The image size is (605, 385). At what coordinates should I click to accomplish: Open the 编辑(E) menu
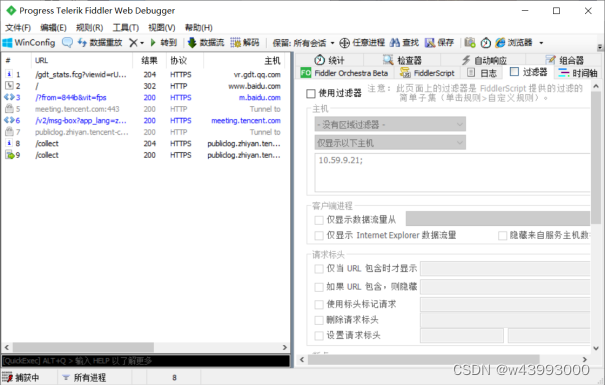[54, 27]
